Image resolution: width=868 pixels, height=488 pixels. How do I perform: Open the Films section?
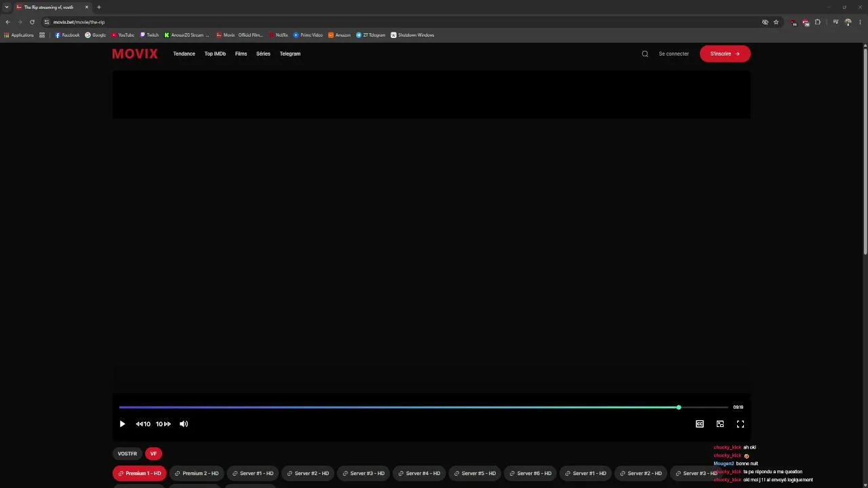(x=241, y=54)
